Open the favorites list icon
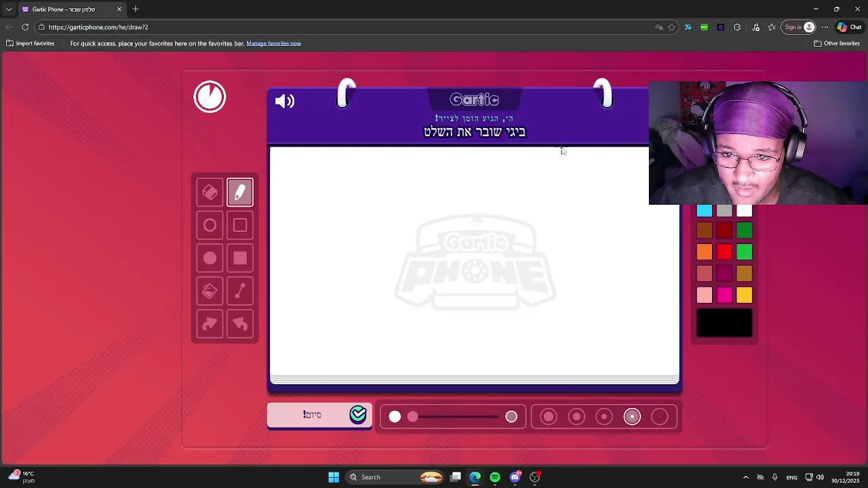Screen dimensions: 868x488 pos(772,27)
